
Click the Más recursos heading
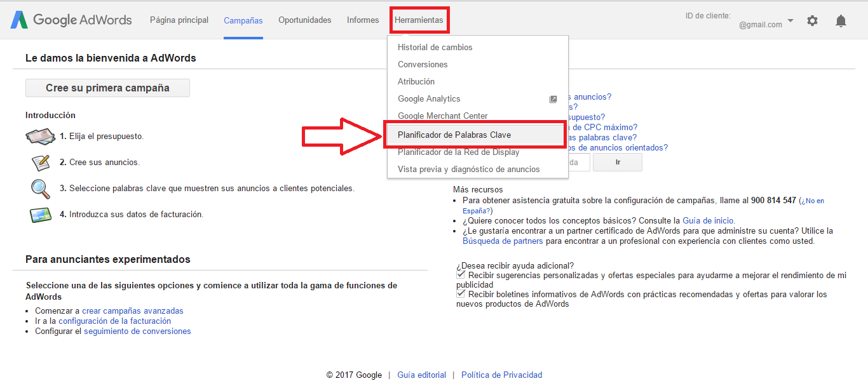coord(478,190)
